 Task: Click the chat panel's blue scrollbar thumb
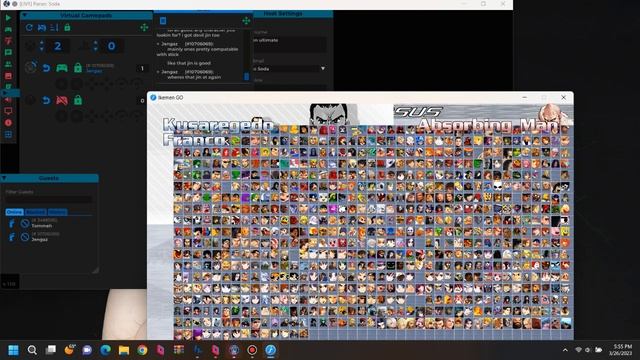(247, 76)
